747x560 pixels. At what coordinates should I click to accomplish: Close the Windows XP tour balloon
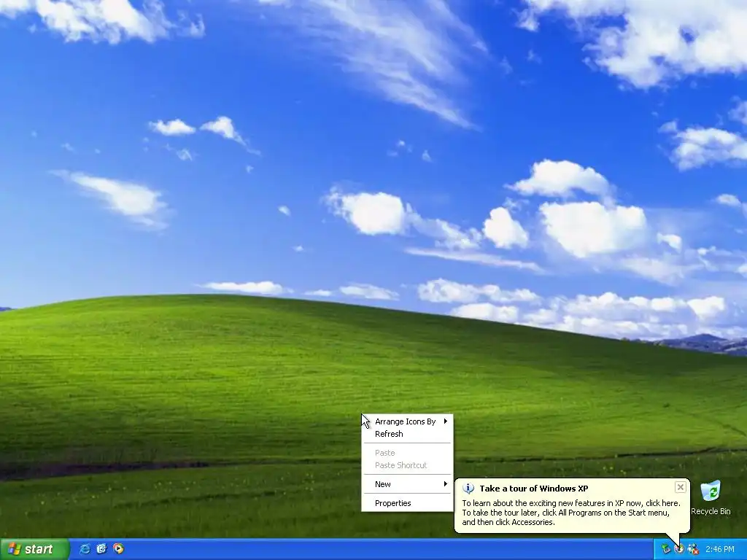[x=681, y=487]
